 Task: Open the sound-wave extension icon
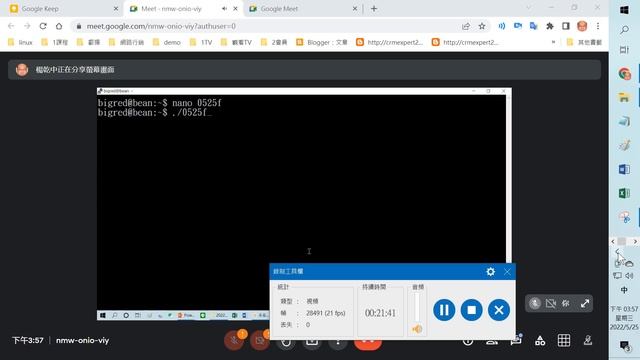502,26
